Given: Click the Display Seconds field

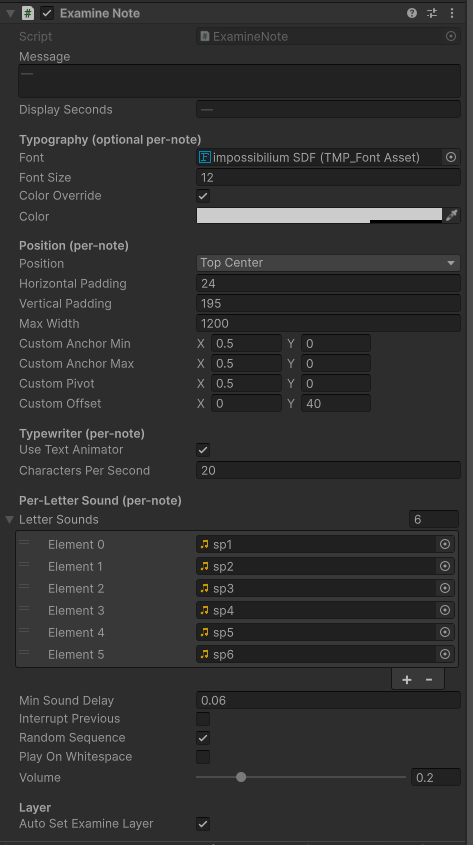Looking at the screenshot, I should [328, 109].
